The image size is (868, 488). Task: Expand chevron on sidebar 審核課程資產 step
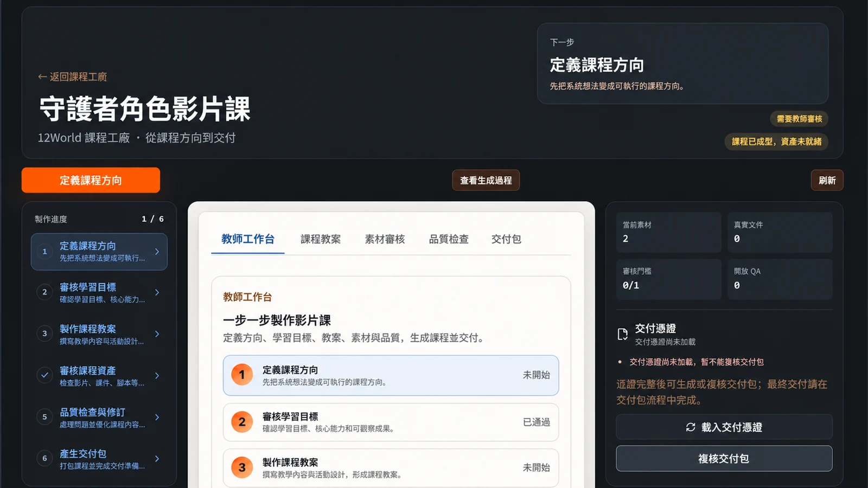(157, 375)
